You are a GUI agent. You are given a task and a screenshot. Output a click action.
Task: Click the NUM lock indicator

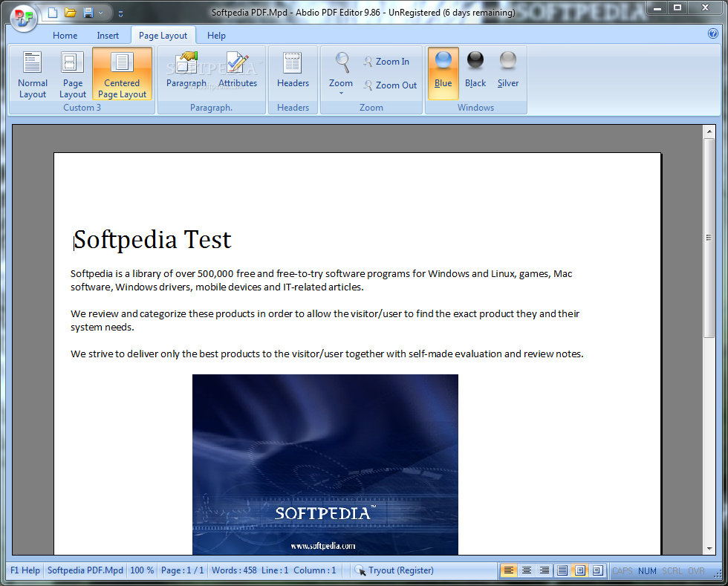pos(647,570)
